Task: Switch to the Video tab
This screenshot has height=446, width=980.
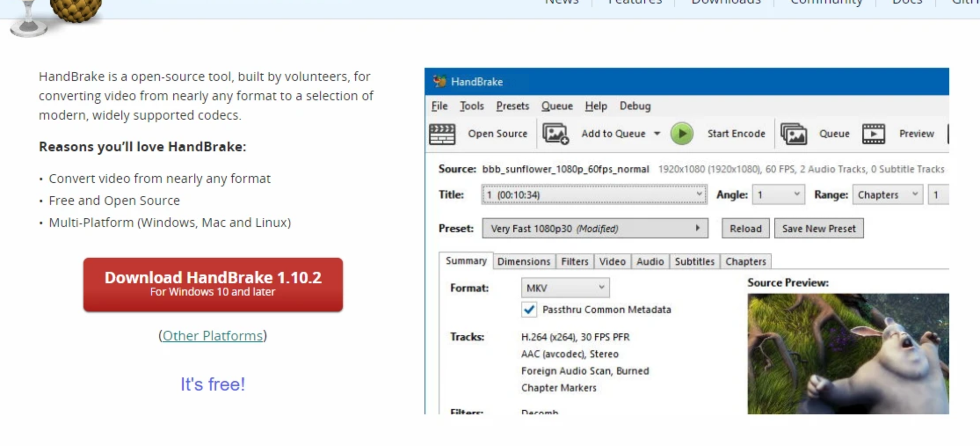Action: click(x=612, y=262)
